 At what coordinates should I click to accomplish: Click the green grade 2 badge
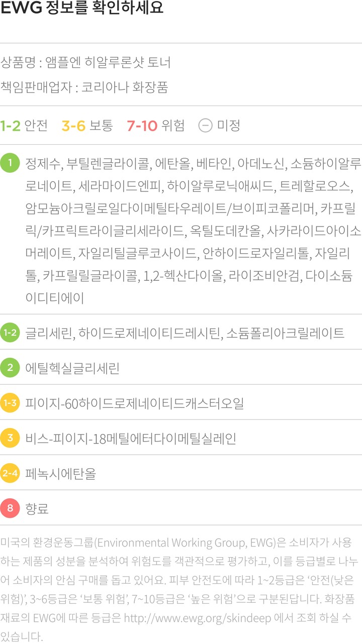(10, 368)
